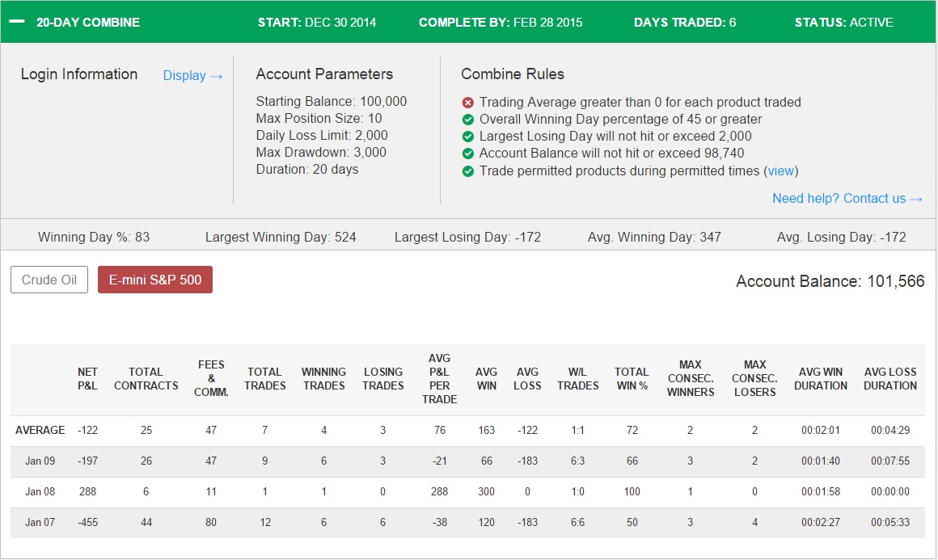Click the MAX CONSEC. WINNERS header
This screenshot has width=938, height=560.
(691, 378)
